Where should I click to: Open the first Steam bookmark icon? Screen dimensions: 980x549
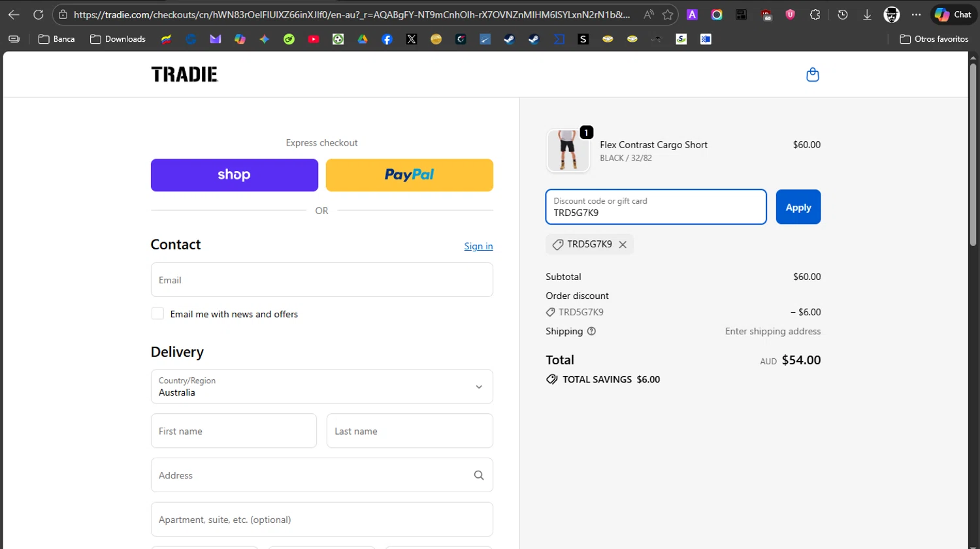(x=510, y=39)
